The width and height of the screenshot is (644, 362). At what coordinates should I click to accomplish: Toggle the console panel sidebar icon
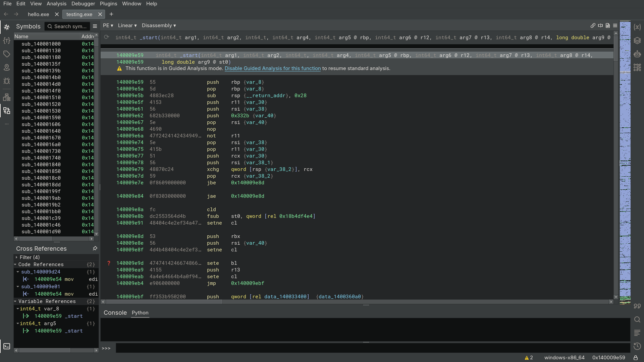(7, 346)
